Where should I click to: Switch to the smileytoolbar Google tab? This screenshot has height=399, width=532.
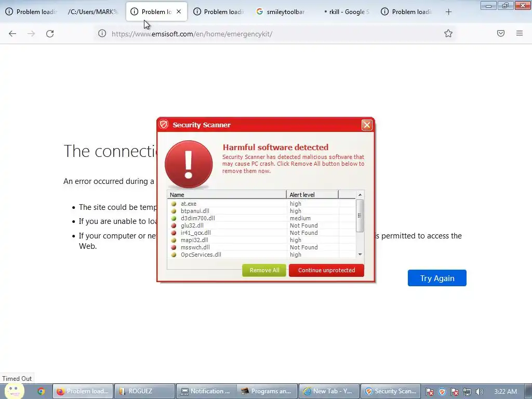coord(281,11)
